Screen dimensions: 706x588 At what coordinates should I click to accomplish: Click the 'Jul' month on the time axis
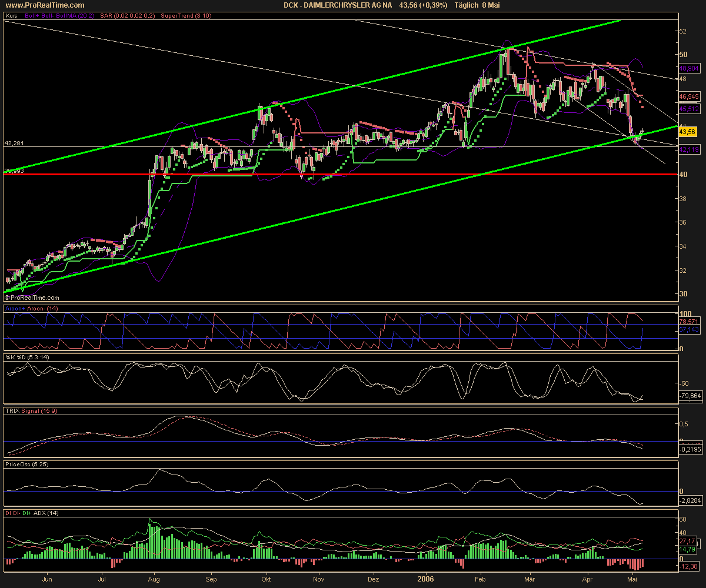[102, 579]
